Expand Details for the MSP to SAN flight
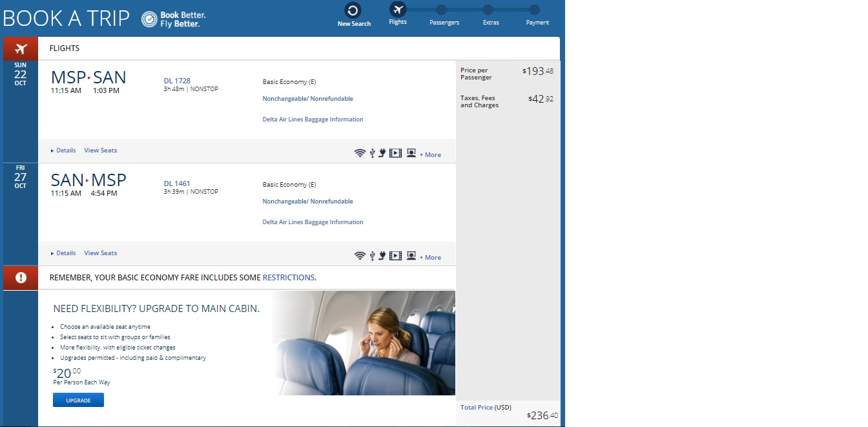Viewport: 868px width, 427px height. click(63, 151)
